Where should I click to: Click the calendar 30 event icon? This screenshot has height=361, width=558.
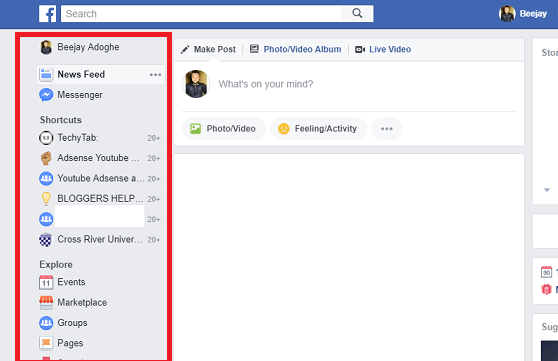(546, 272)
